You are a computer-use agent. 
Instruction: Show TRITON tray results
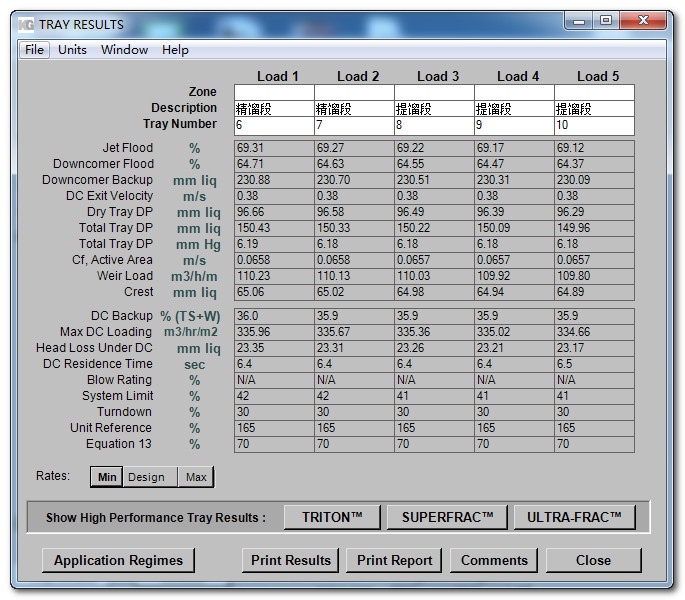332,517
